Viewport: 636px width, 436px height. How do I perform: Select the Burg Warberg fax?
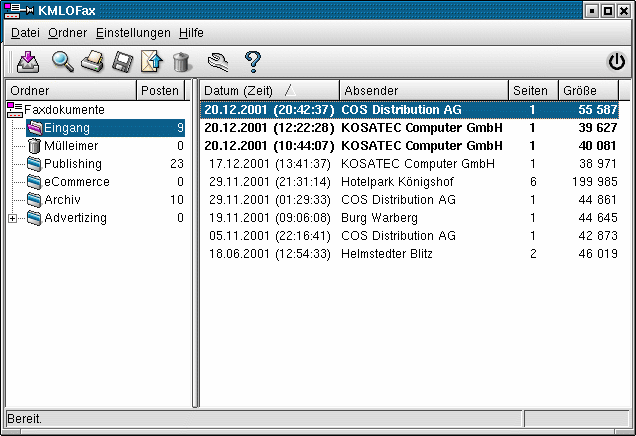[410, 218]
